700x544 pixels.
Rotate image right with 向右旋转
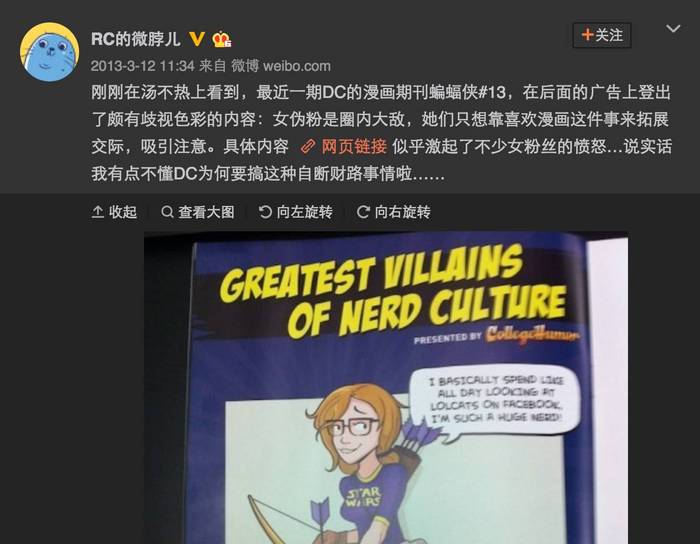394,212
